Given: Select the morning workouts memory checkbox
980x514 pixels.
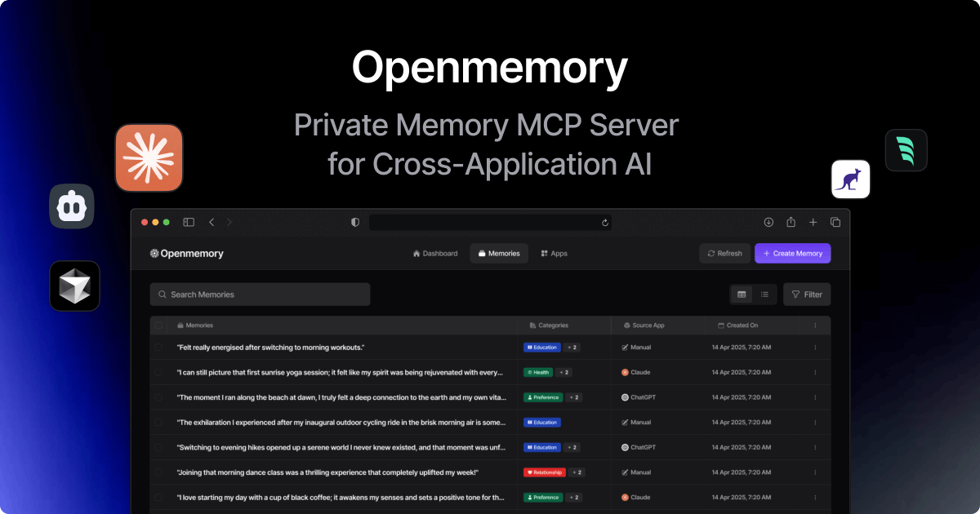Looking at the screenshot, I should pos(159,348).
